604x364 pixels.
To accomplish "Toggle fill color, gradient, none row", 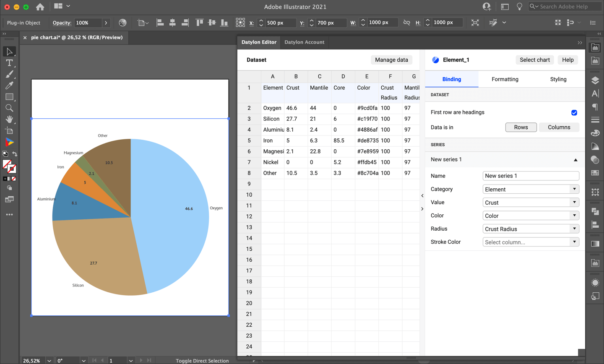I will [x=9, y=179].
